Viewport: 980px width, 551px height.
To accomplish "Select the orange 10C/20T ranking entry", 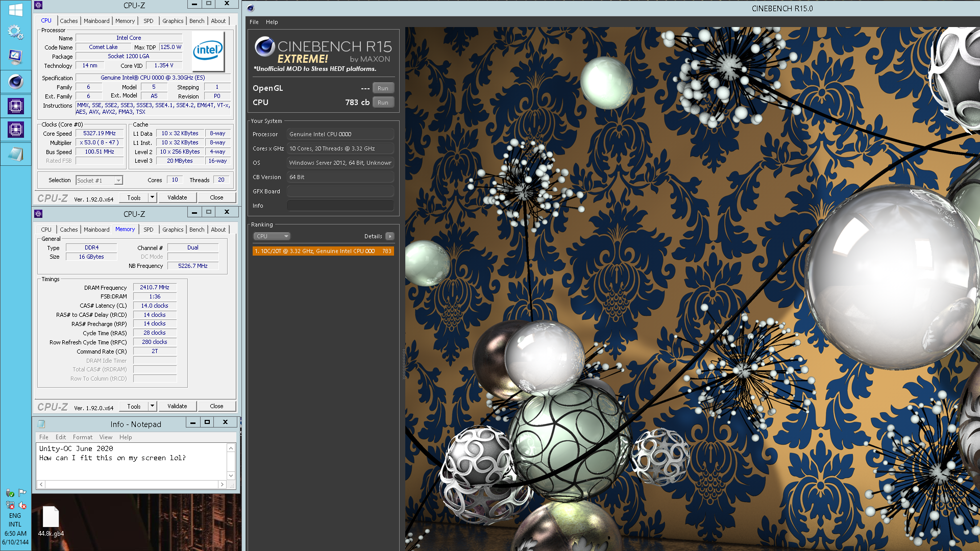I will [323, 251].
